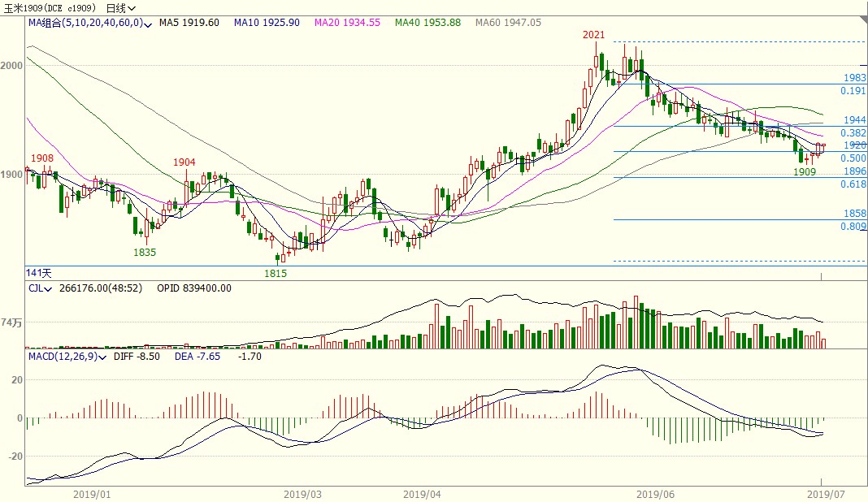Open the 日线 period dropdown
The width and height of the screenshot is (868, 502).
coord(122,7)
